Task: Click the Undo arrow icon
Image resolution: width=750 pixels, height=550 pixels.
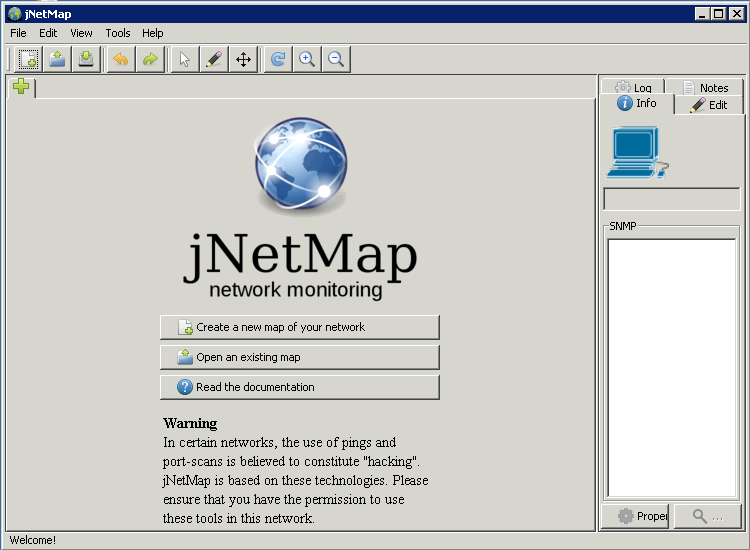Action: click(x=120, y=60)
